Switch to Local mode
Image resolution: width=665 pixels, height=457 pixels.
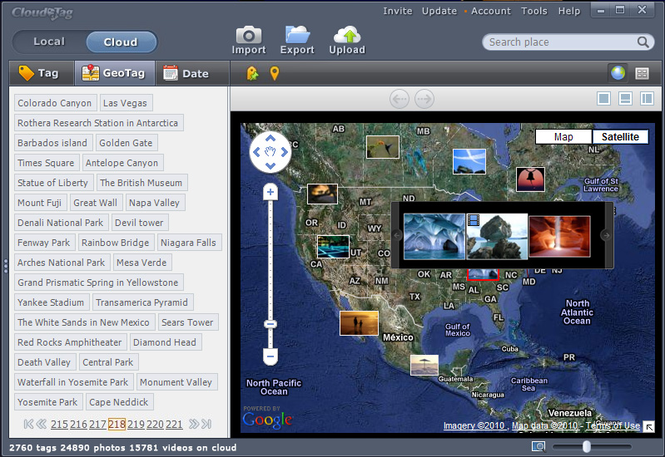[x=49, y=42]
